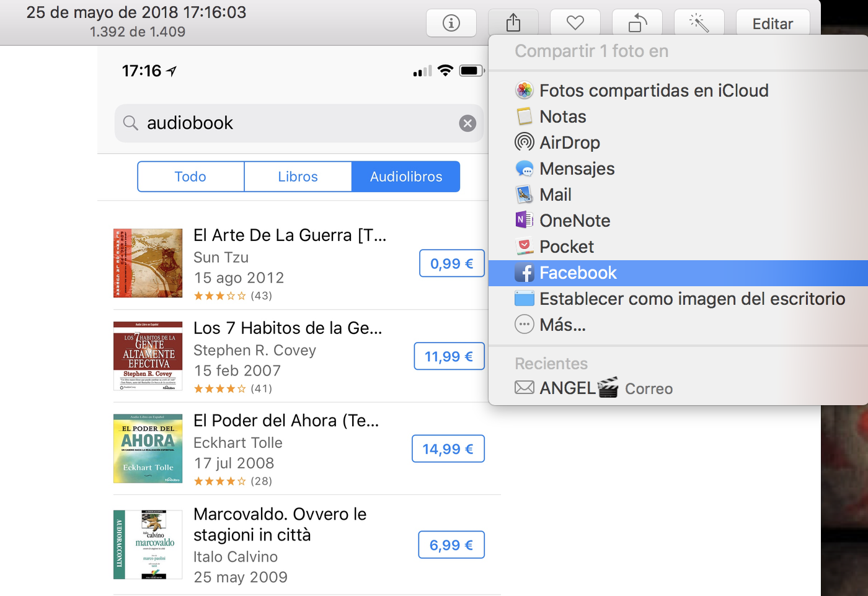Viewport: 868px width, 596px height.
Task: Select AirDrop from share menu
Action: (678, 142)
